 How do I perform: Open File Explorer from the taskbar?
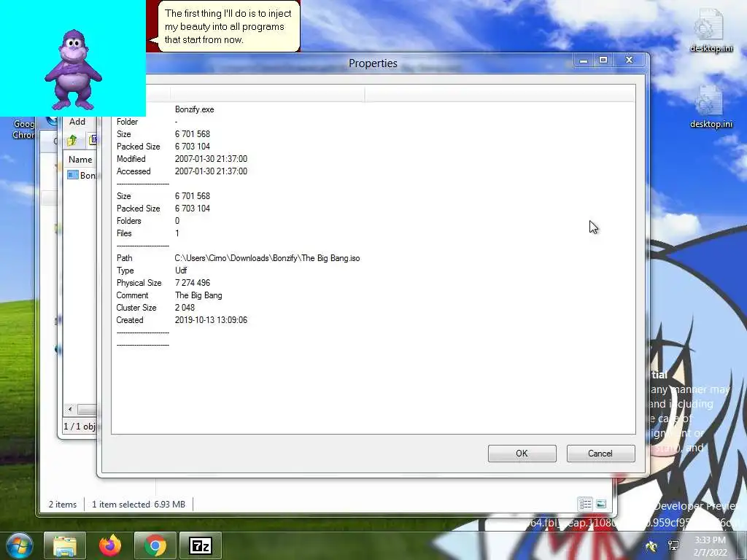click(65, 545)
